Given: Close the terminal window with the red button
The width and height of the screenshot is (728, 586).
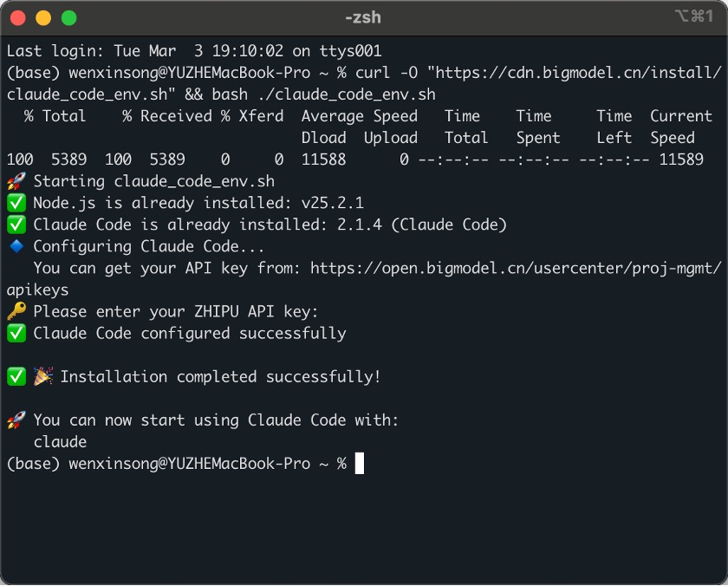Looking at the screenshot, I should coord(18,17).
